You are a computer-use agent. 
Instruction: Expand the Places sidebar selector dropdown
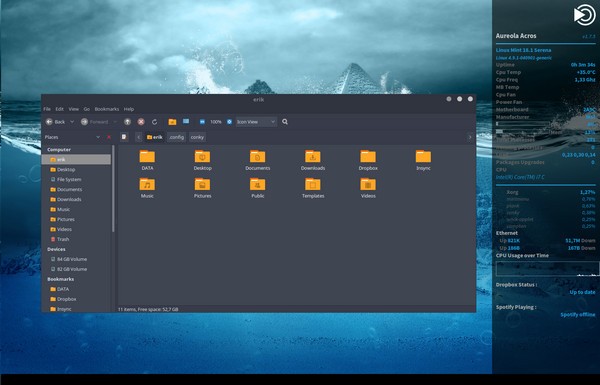pyautogui.click(x=98, y=137)
